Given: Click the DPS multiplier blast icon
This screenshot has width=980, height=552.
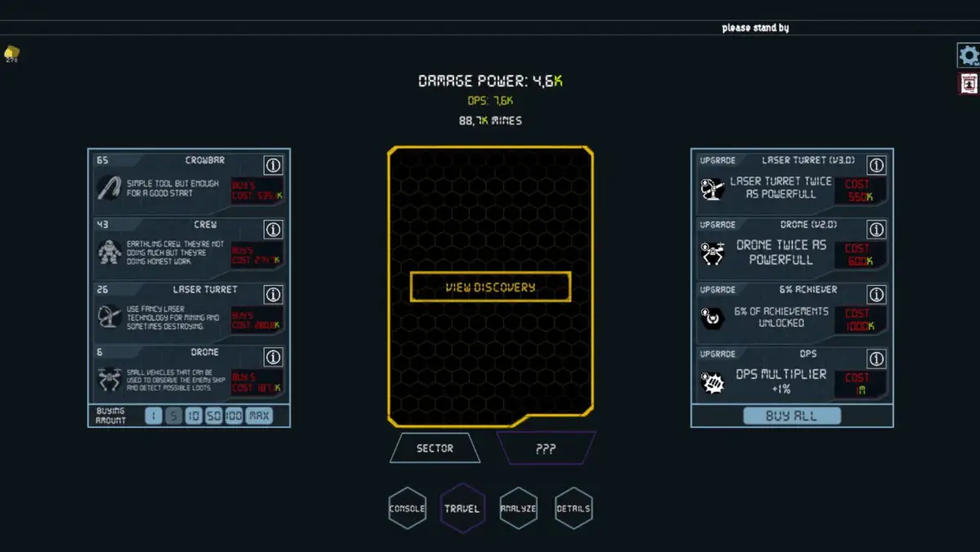Looking at the screenshot, I should pyautogui.click(x=714, y=381).
